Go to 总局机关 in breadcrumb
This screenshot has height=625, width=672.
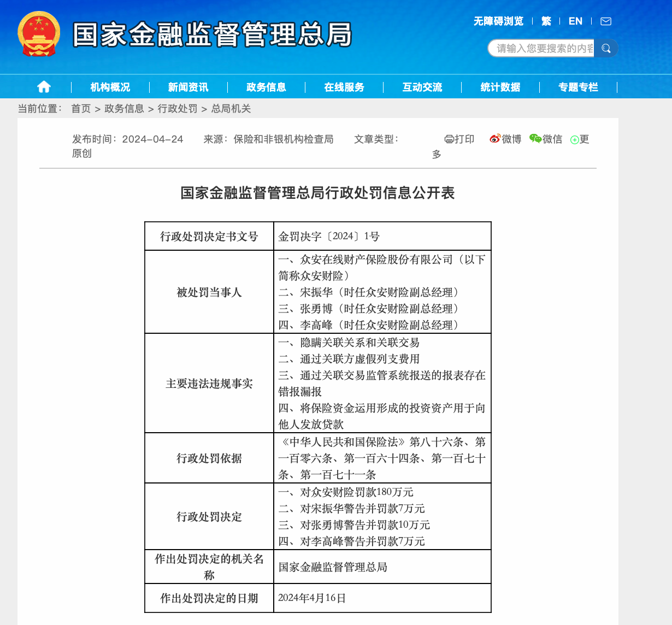tap(231, 109)
